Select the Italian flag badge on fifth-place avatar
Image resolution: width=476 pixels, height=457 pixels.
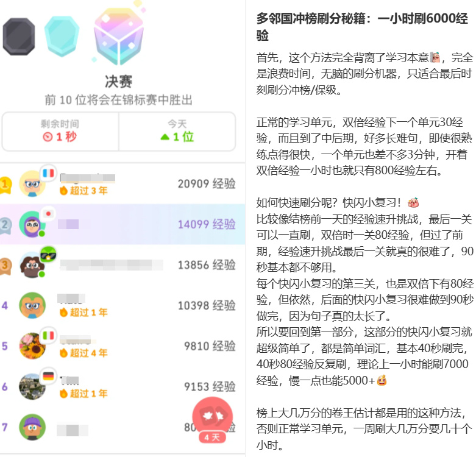click(48, 335)
